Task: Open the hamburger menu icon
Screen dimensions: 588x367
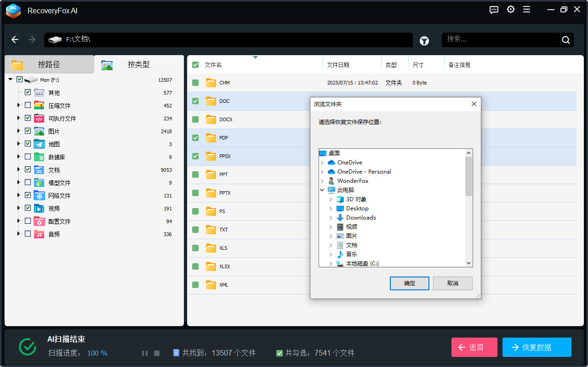Action: tap(526, 9)
